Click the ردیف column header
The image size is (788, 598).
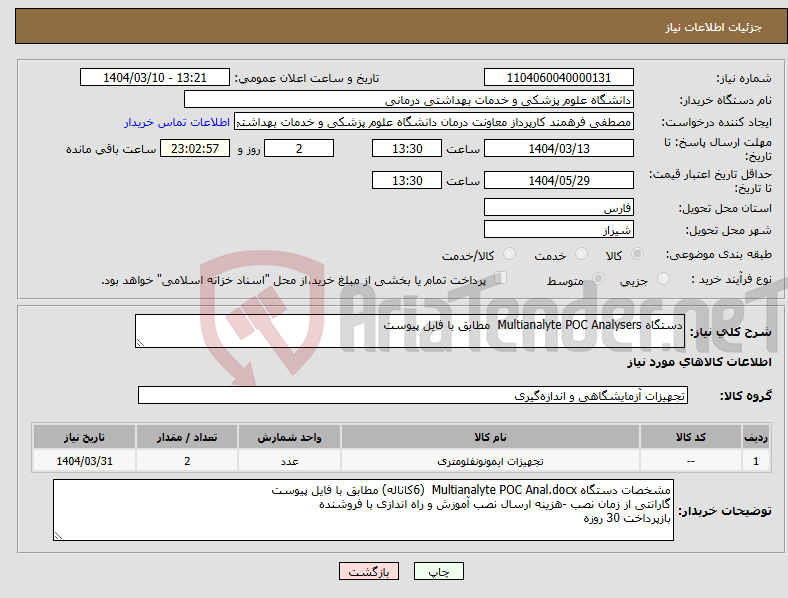[756, 437]
